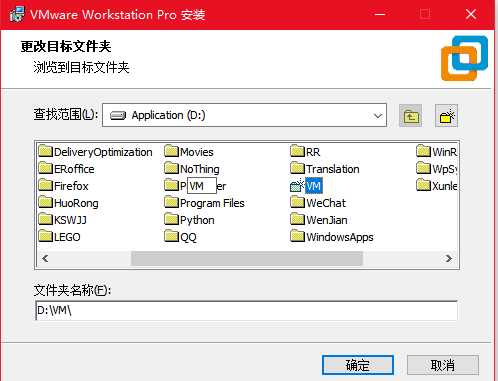
Task: Select the Xunle folder
Action: pos(436,186)
